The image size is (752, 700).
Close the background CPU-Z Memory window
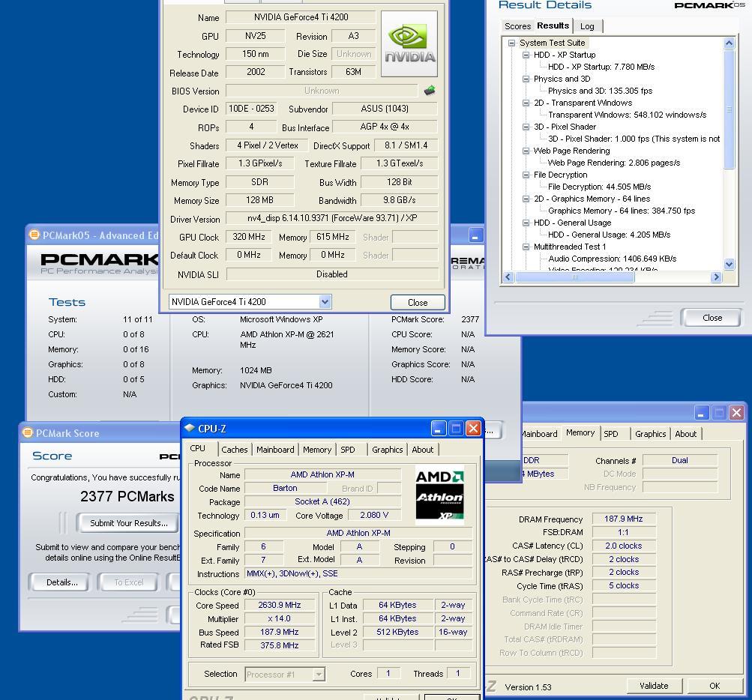tap(737, 412)
